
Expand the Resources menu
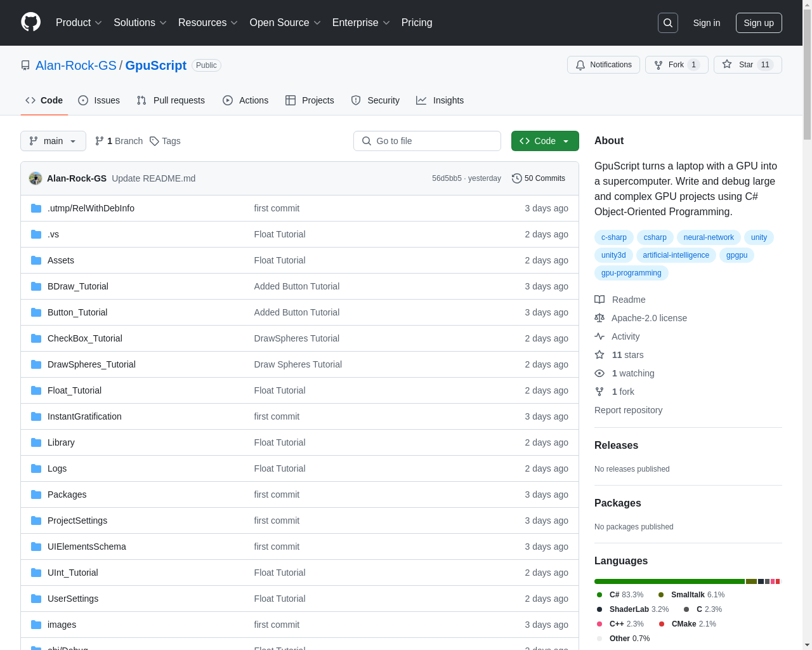[208, 23]
